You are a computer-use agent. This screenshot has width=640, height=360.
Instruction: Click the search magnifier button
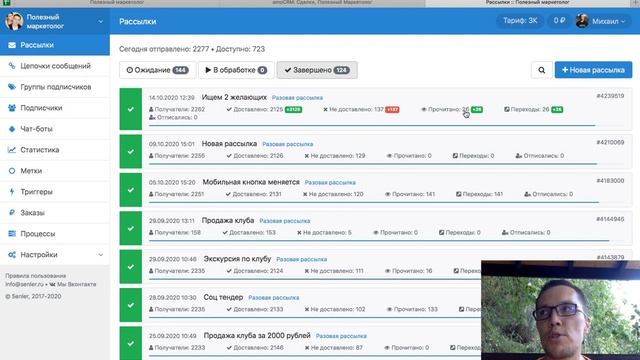(541, 70)
